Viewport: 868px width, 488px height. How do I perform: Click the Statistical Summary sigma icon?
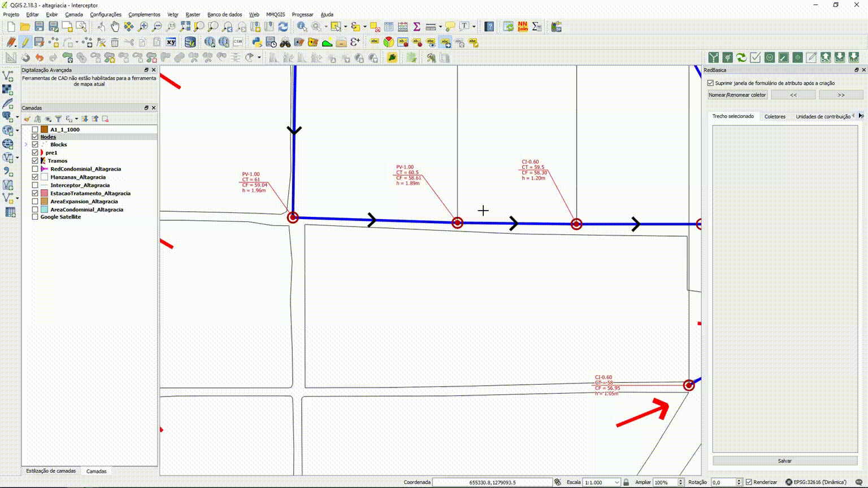click(x=416, y=27)
